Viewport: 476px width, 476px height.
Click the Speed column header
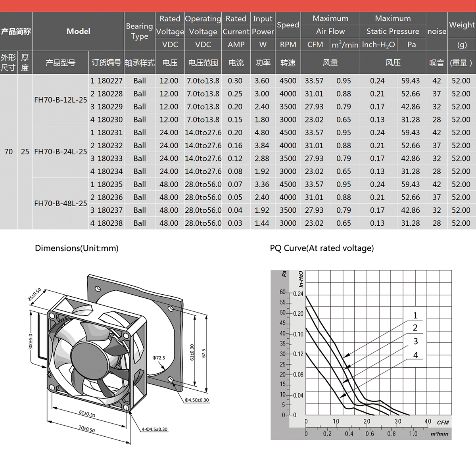click(x=288, y=25)
